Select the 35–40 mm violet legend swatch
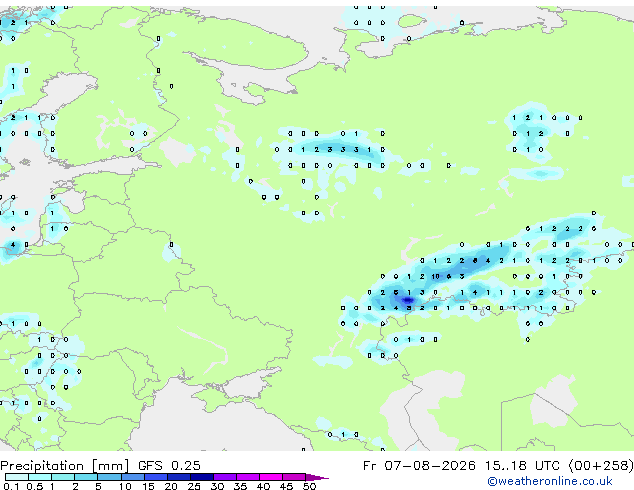This screenshot has width=634, height=490. 247,477
